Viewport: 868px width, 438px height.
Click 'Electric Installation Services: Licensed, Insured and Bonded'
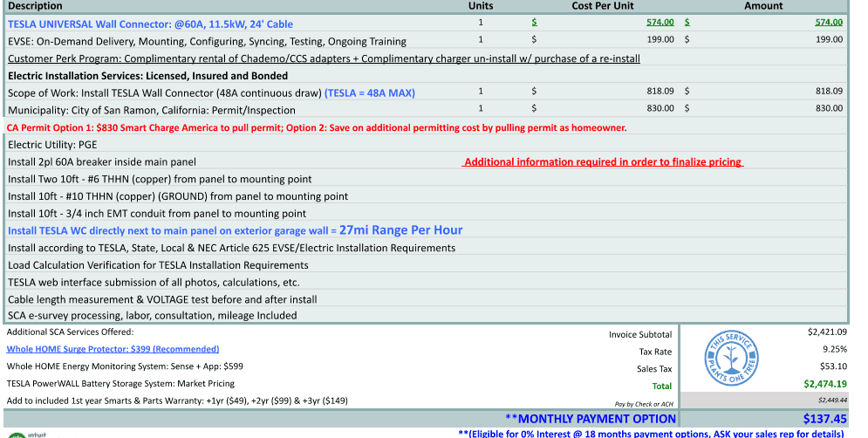[x=147, y=76]
